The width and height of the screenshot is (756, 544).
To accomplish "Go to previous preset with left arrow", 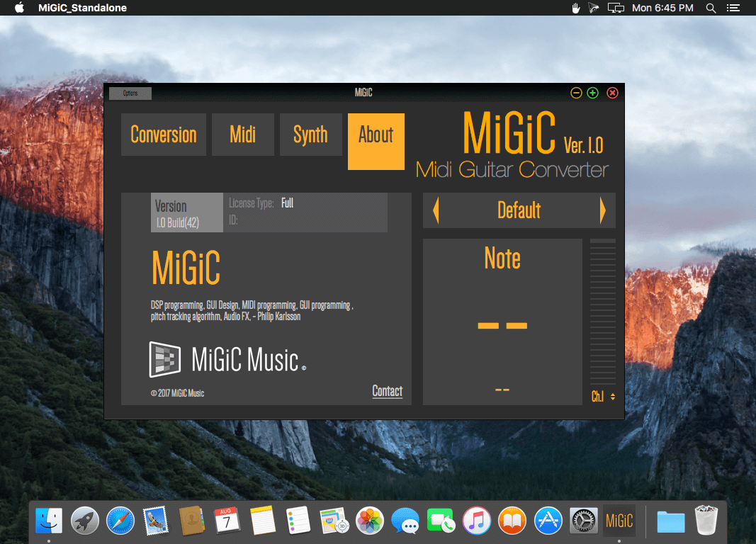I will point(436,210).
